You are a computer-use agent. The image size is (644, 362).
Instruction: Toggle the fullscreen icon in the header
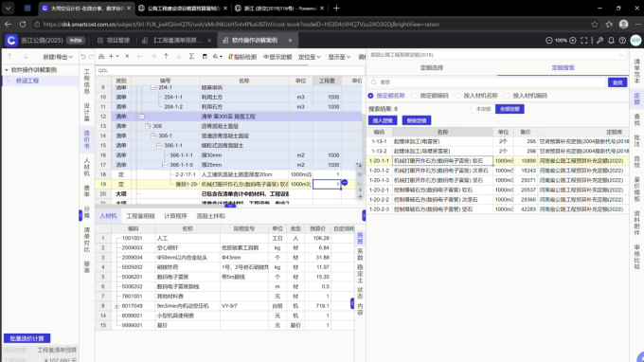pos(584,40)
